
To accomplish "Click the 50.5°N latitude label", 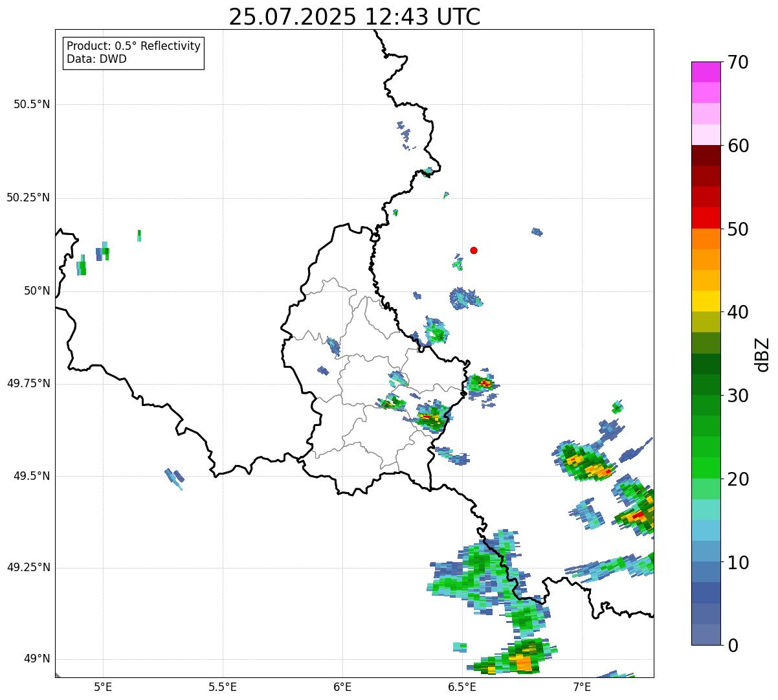I will [x=32, y=104].
